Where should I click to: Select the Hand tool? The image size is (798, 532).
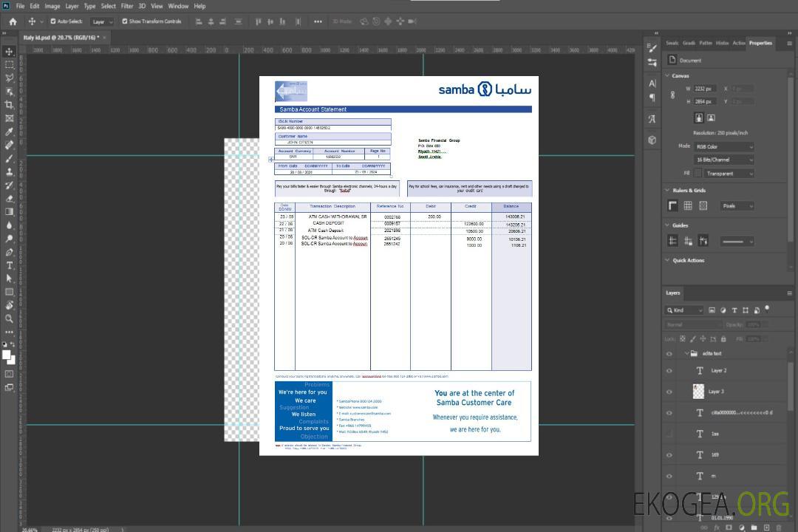(x=9, y=305)
